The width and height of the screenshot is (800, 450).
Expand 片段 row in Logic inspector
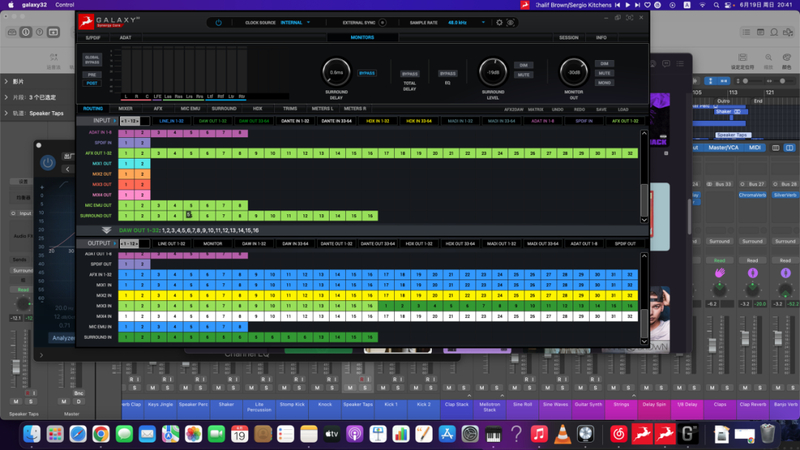point(6,97)
